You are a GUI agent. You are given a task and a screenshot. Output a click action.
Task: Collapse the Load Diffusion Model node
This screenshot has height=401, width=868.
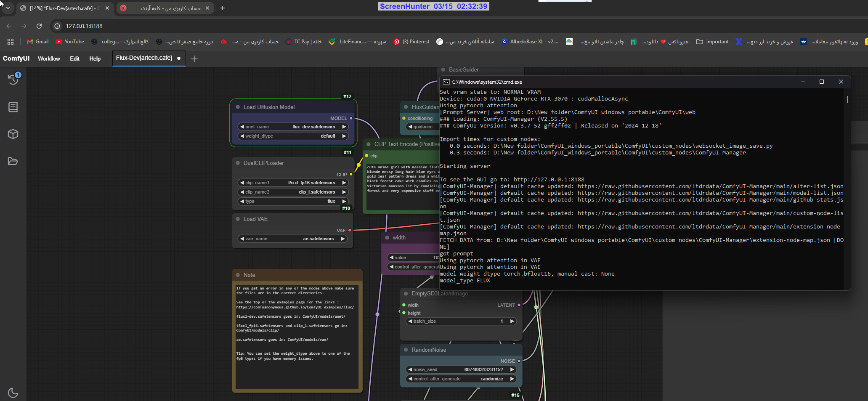coord(238,107)
